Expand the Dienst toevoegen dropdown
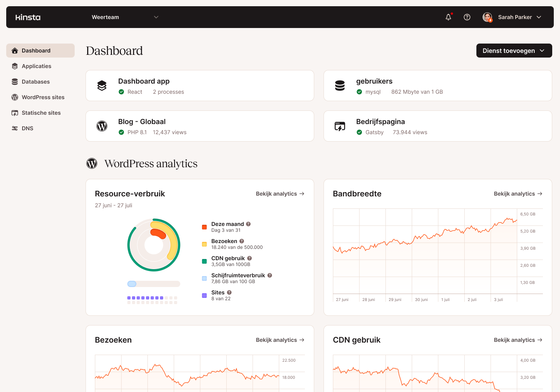The width and height of the screenshot is (560, 392). click(x=514, y=51)
